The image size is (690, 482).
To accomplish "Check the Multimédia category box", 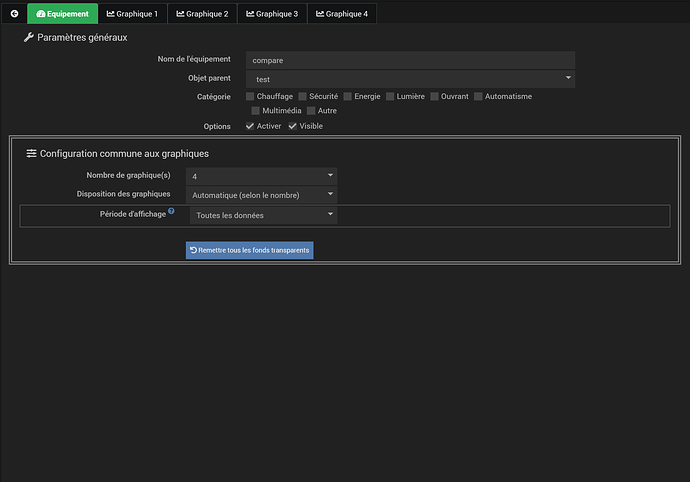I will (x=255, y=111).
